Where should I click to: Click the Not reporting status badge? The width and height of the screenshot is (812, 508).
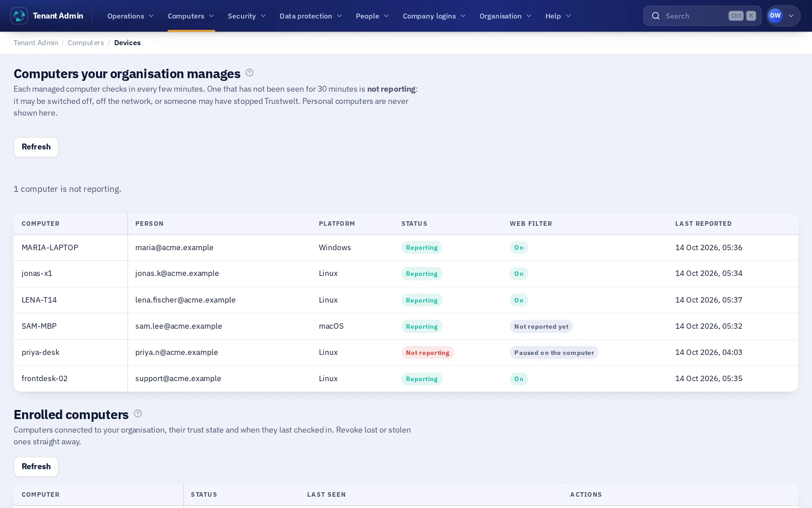pos(428,353)
